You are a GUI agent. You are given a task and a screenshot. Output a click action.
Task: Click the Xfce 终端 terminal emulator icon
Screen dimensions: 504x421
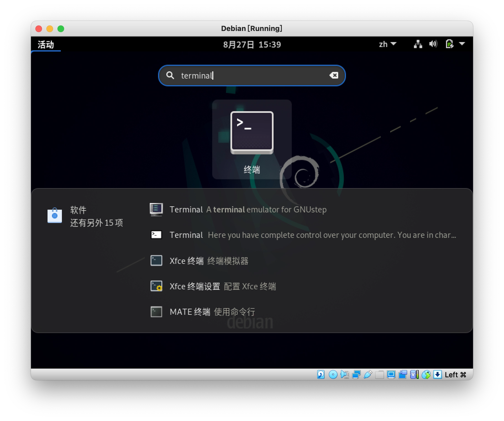tap(156, 261)
